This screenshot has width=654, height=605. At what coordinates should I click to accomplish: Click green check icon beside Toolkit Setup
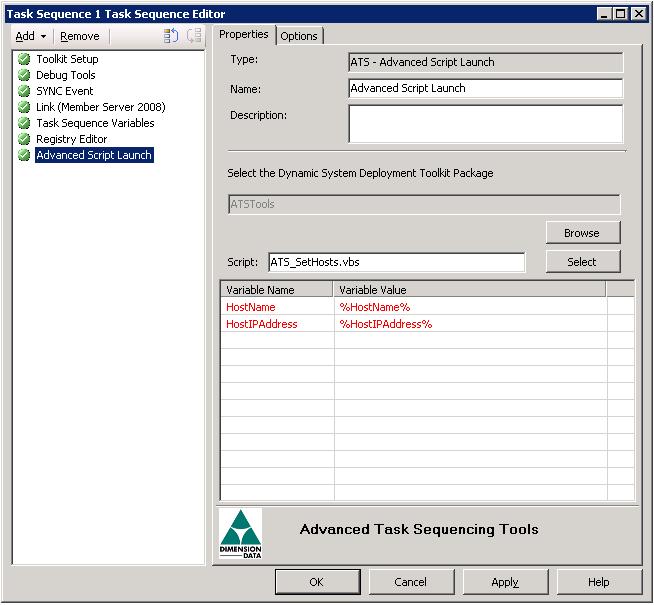[x=24, y=59]
